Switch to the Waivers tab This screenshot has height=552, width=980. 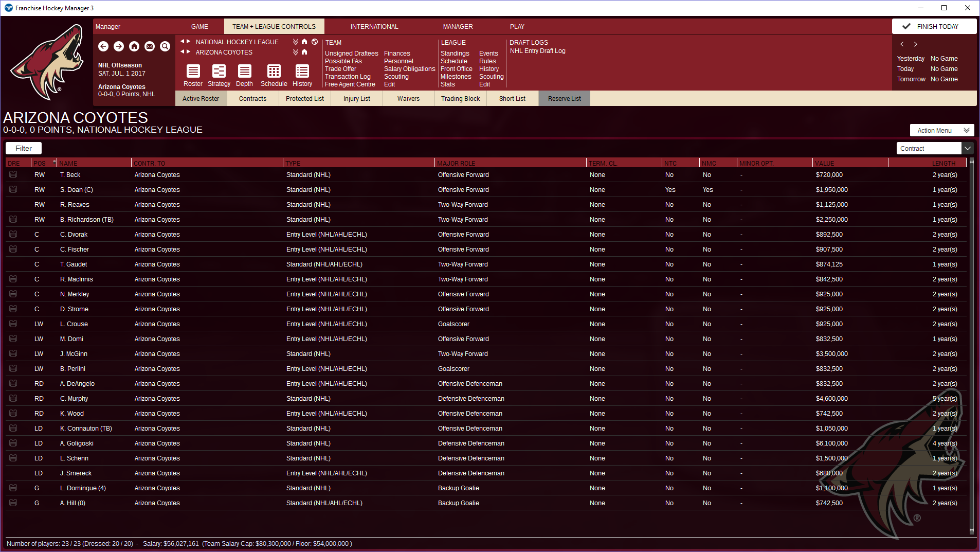point(408,99)
